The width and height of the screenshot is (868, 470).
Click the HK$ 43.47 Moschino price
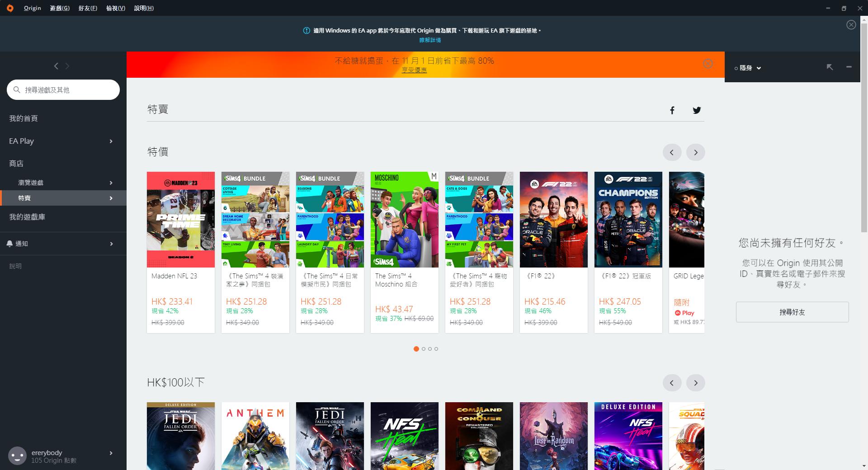tap(394, 309)
